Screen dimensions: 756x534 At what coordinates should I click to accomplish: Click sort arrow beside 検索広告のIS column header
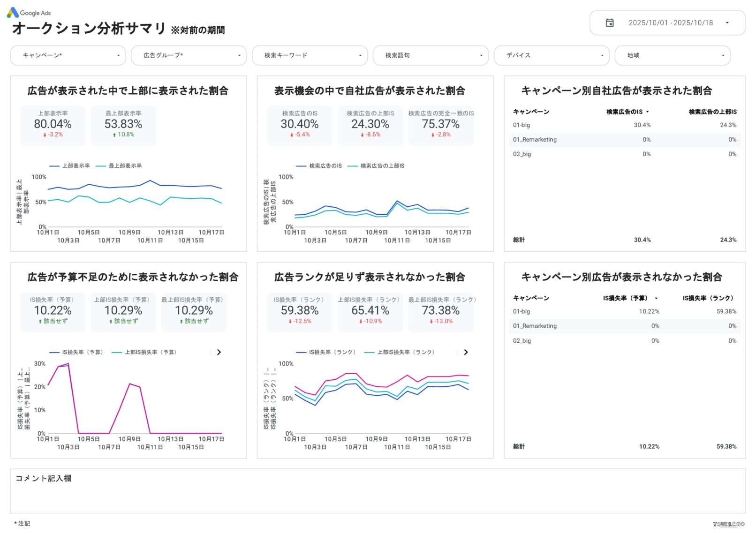coord(648,112)
